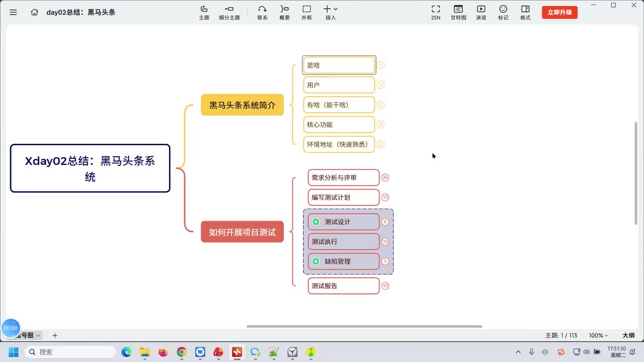Show hidden system tray icons
Screen dimensions: 644x362
(x=518, y=352)
